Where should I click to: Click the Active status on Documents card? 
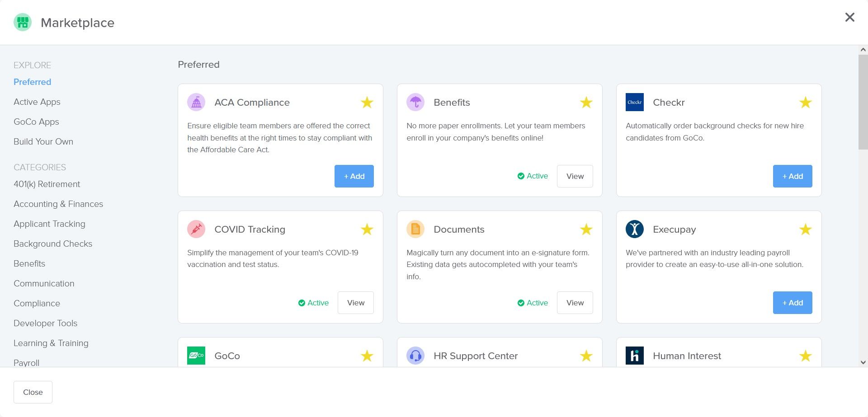point(533,303)
